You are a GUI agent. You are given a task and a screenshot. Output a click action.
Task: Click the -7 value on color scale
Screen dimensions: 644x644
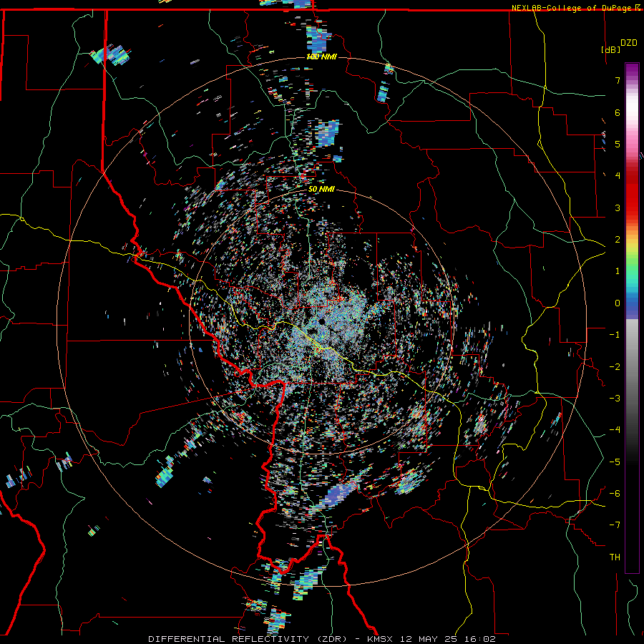615,525
